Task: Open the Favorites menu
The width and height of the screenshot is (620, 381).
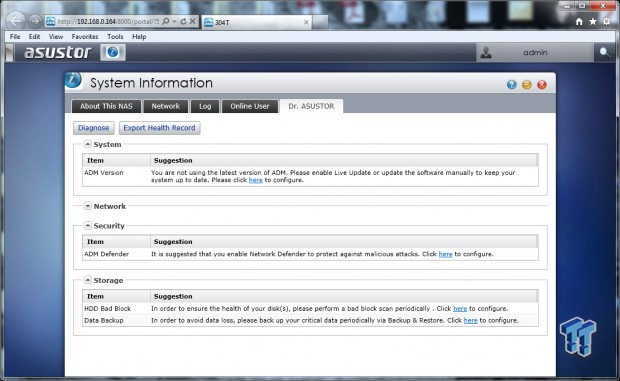Action: 85,36
